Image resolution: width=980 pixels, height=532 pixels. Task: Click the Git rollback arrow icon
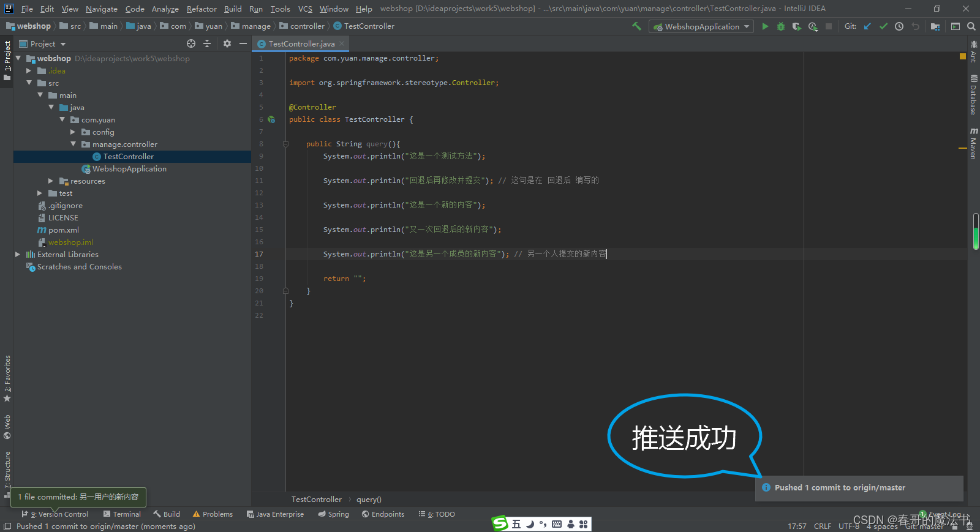pos(915,26)
